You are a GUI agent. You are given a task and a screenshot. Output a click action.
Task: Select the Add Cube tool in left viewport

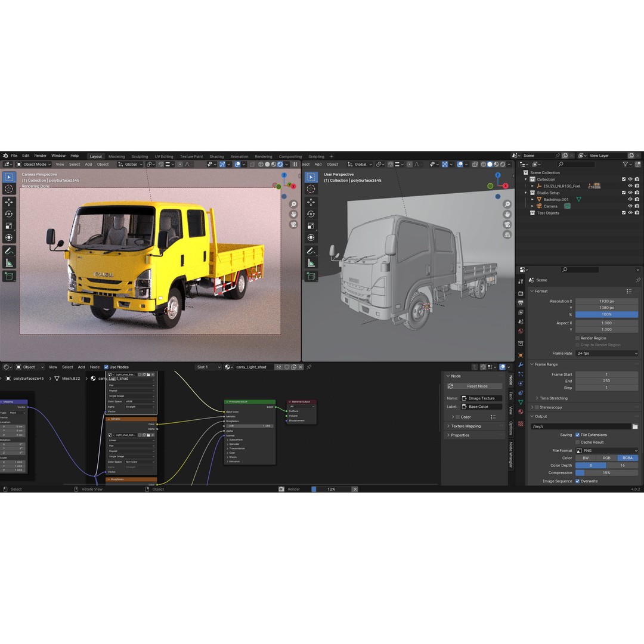9,277
